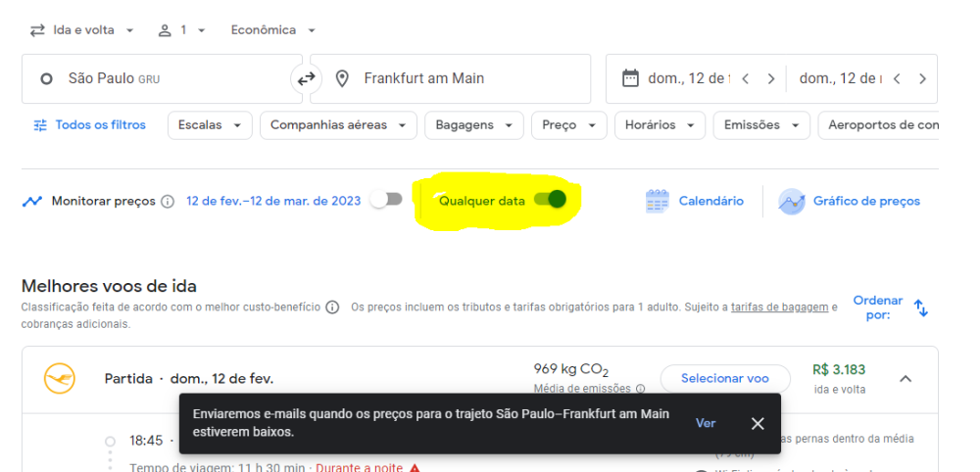980x472 pixels.
Task: Collapse the Lufthansa flight details chevron
Action: [905, 378]
